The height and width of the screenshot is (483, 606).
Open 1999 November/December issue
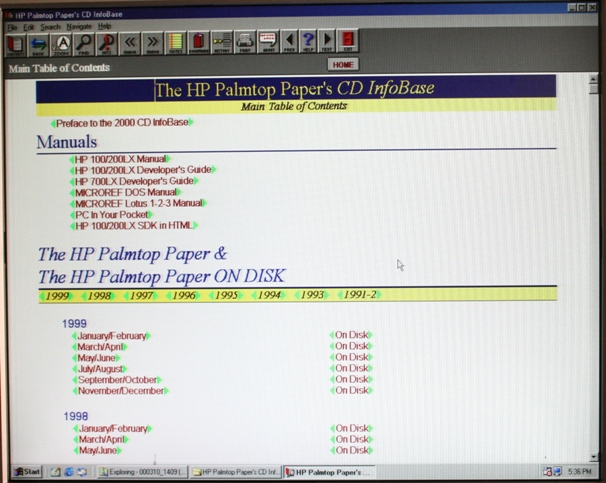(x=121, y=391)
